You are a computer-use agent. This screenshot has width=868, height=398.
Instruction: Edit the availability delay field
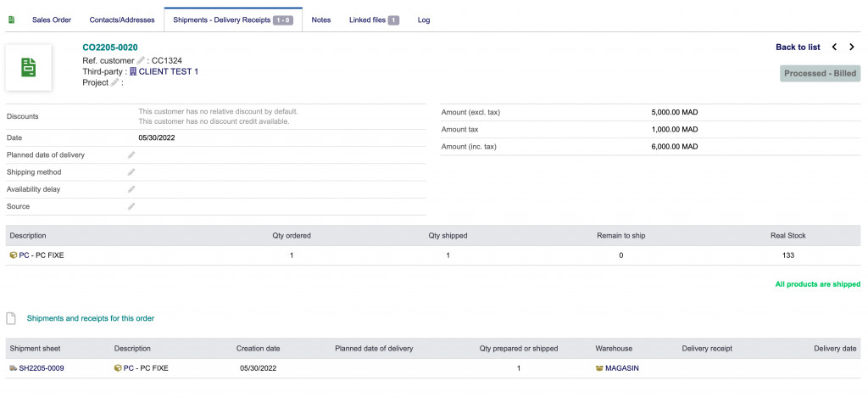[x=131, y=189]
